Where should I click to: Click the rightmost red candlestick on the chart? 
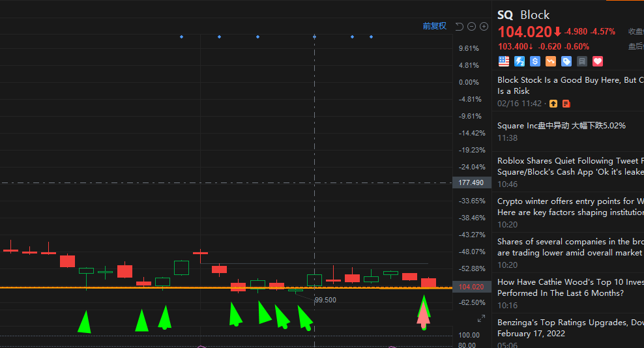pos(428,283)
